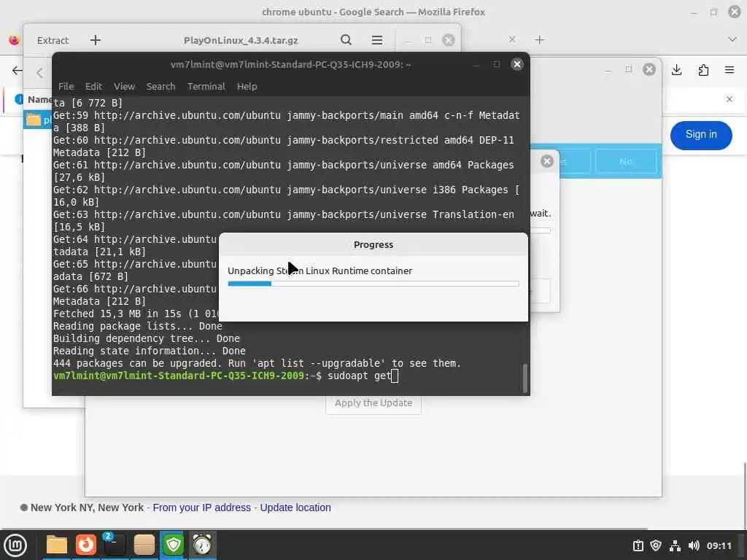Open the Firefox application menu
This screenshot has width=747, height=560.
pos(729,70)
